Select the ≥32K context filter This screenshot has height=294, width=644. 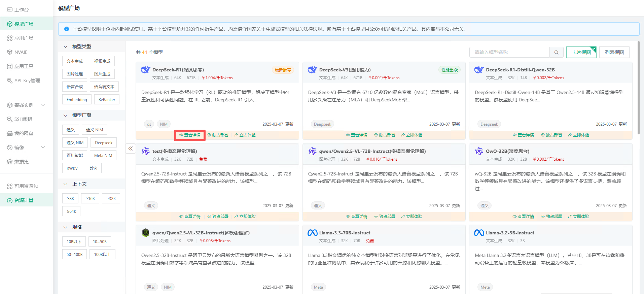pos(111,199)
